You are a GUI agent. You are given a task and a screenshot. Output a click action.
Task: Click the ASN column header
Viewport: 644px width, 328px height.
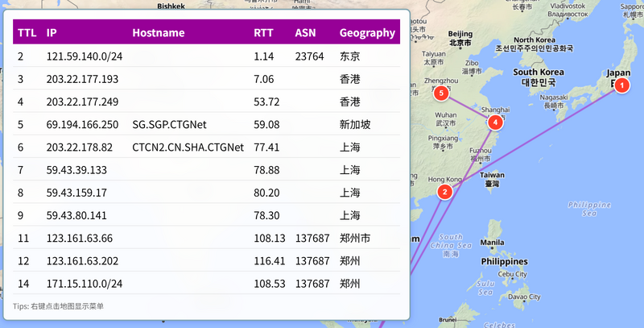click(x=305, y=32)
